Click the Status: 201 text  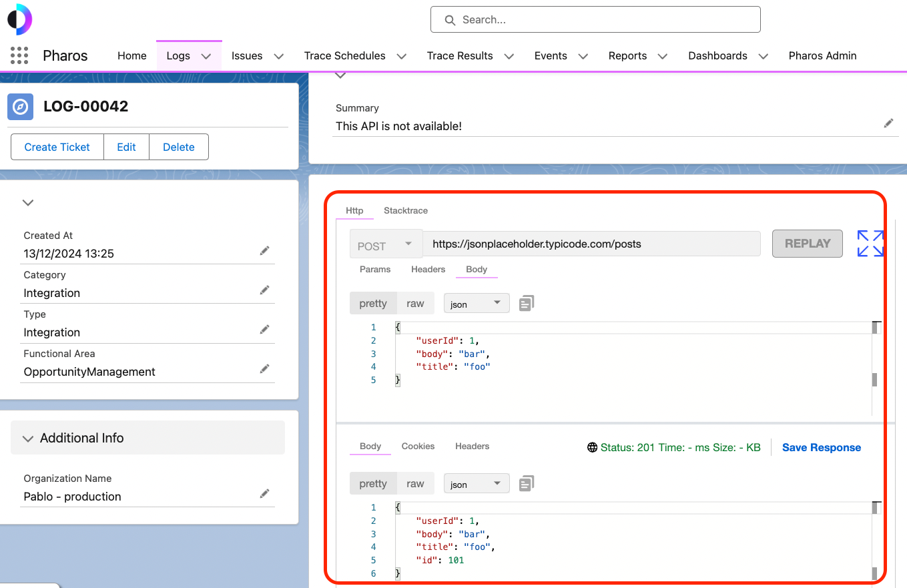[x=627, y=448]
